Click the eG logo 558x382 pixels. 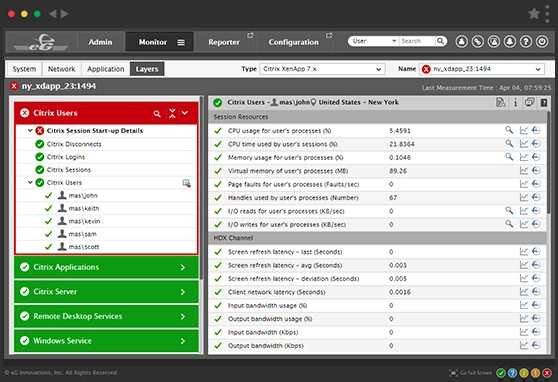click(41, 42)
